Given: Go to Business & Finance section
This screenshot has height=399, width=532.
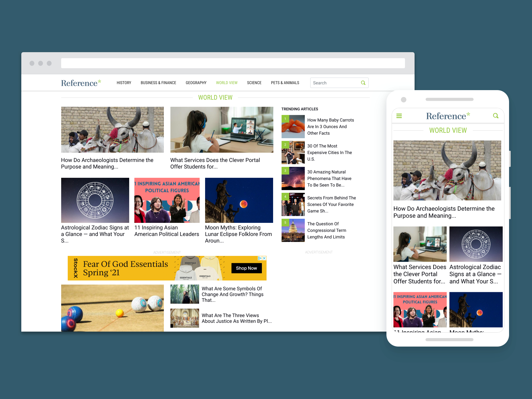Looking at the screenshot, I should (x=158, y=83).
